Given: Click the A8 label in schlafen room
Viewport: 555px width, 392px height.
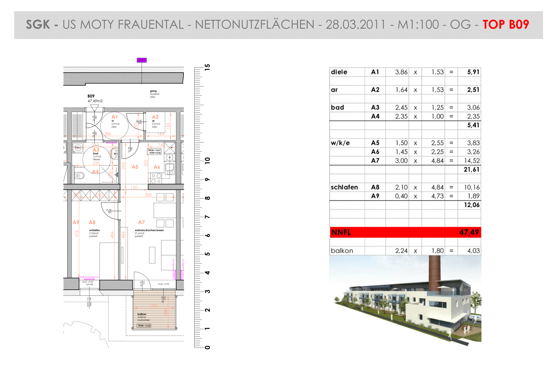Looking at the screenshot, I should tap(92, 222).
